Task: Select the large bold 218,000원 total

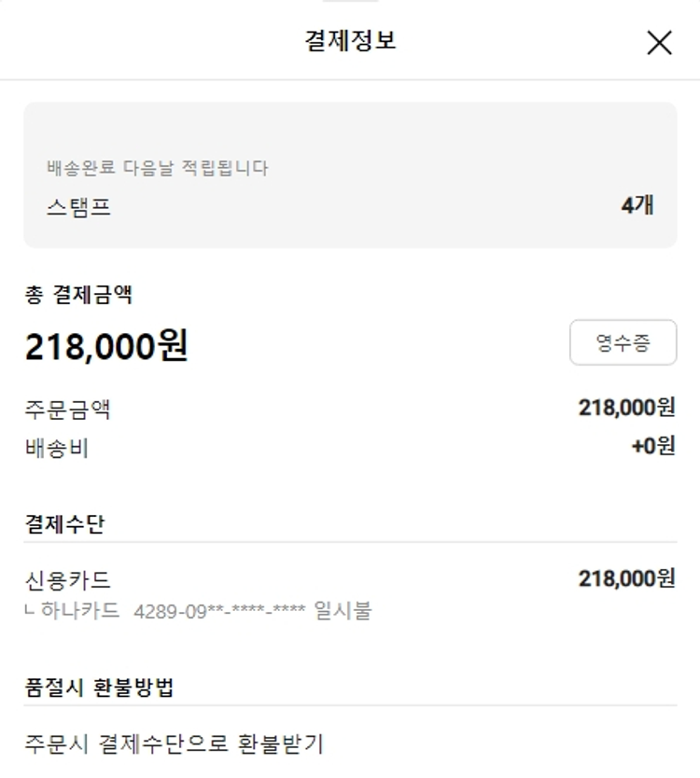Action: point(106,346)
